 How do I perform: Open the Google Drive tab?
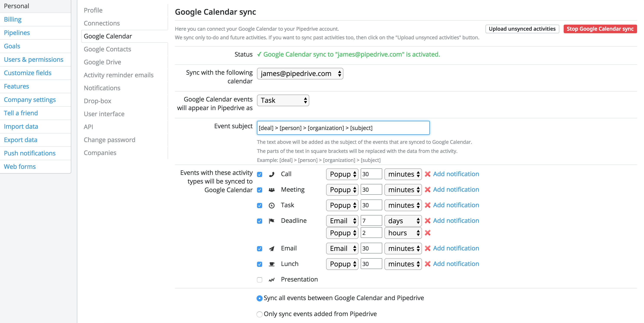click(102, 62)
